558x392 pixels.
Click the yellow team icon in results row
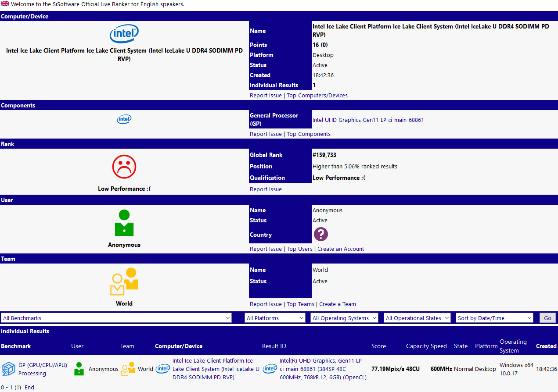(x=129, y=369)
